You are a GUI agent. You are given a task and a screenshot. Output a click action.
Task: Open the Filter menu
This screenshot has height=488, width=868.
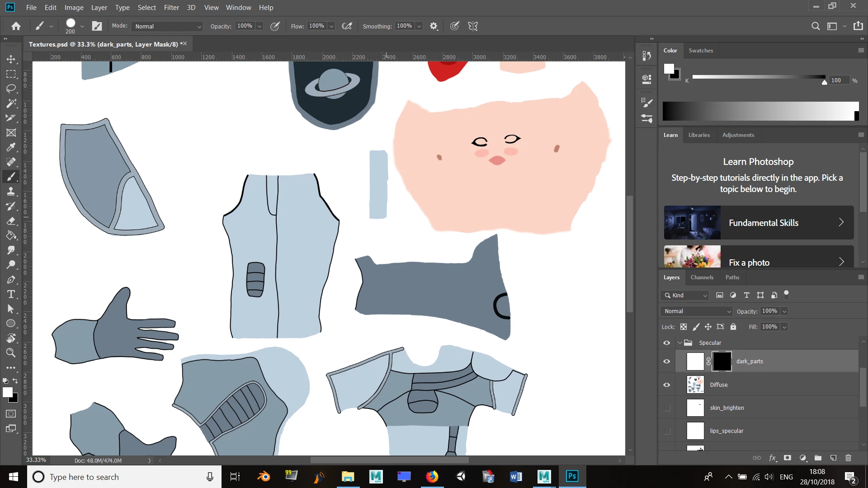pyautogui.click(x=171, y=8)
